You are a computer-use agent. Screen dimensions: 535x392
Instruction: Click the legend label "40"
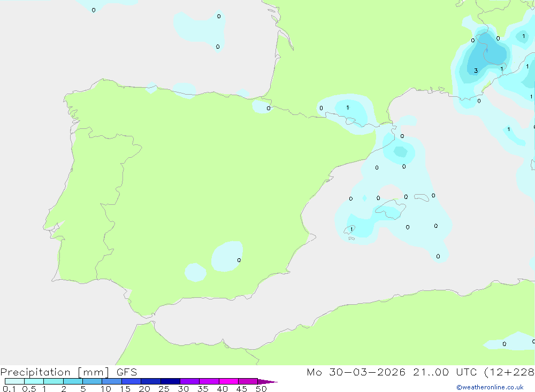point(223,389)
